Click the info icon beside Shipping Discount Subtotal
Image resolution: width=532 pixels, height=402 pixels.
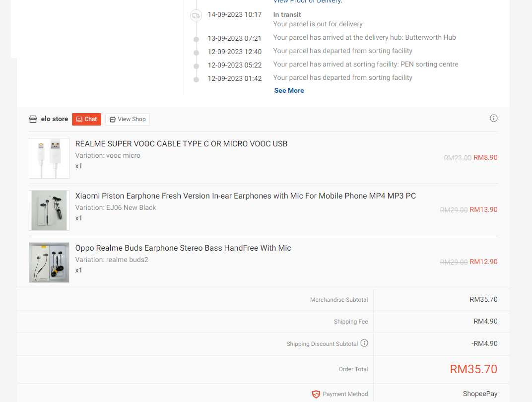coord(364,343)
